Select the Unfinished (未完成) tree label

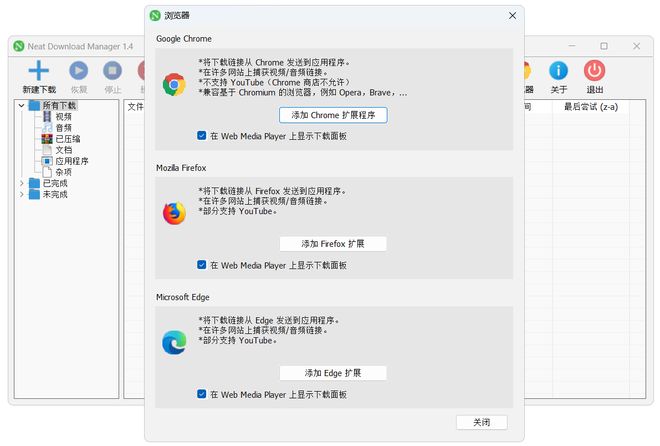[55, 194]
